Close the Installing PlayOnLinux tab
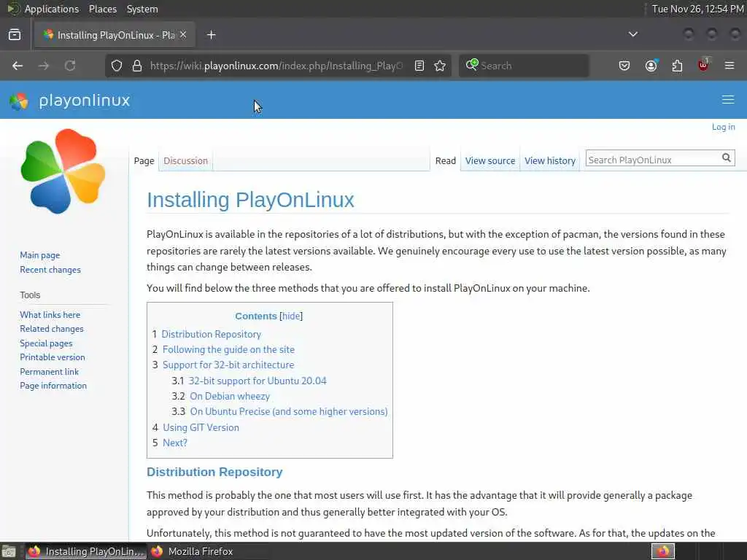The image size is (747, 560). coord(183,35)
